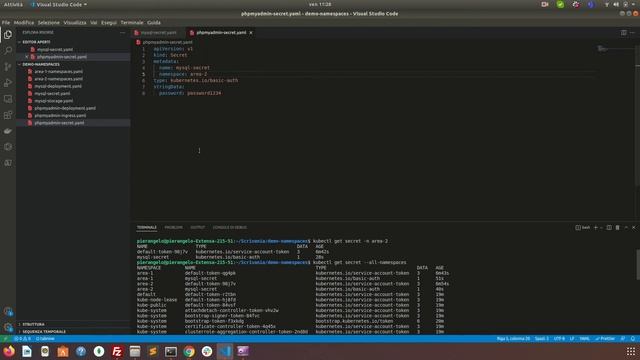
Task: Close the terminal panel
Action: pos(633,227)
